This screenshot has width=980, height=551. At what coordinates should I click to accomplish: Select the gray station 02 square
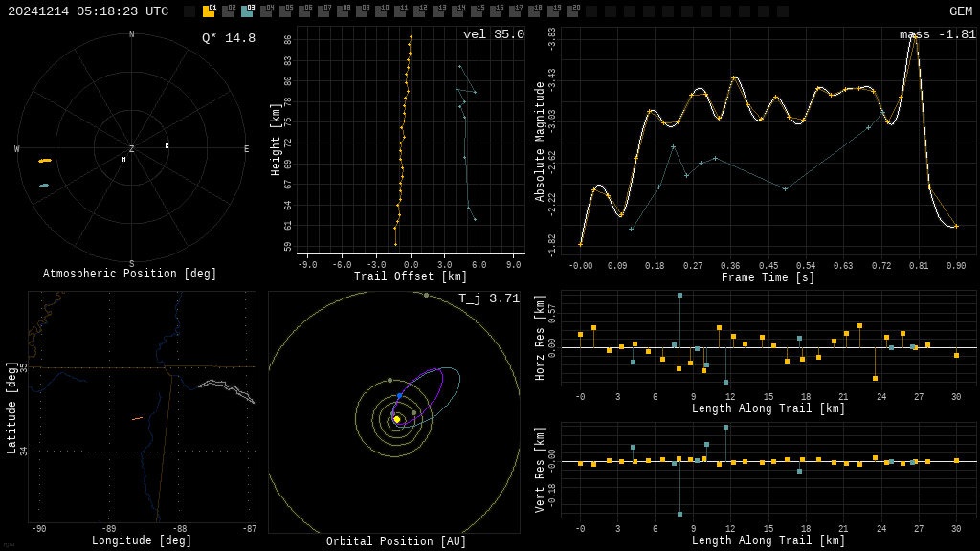(x=228, y=11)
